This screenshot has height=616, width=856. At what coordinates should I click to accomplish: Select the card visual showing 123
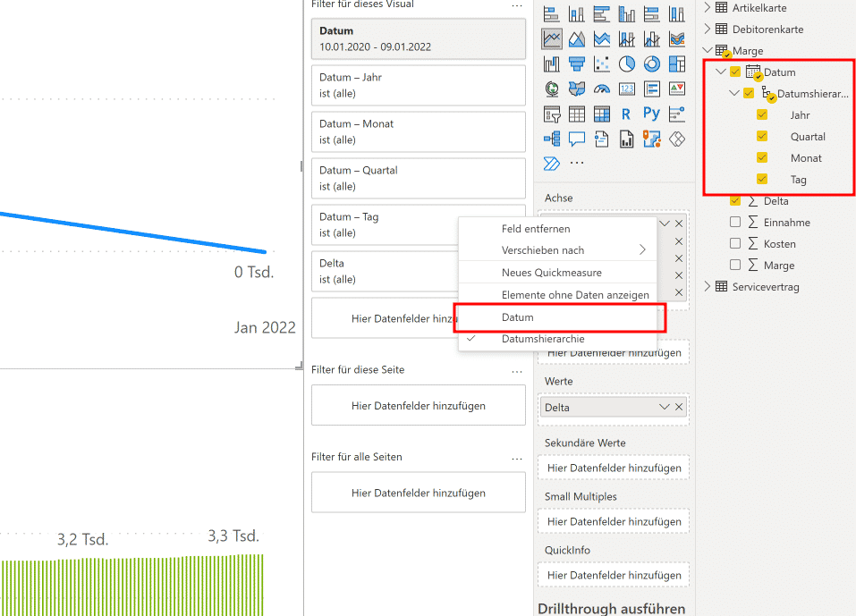(x=627, y=89)
